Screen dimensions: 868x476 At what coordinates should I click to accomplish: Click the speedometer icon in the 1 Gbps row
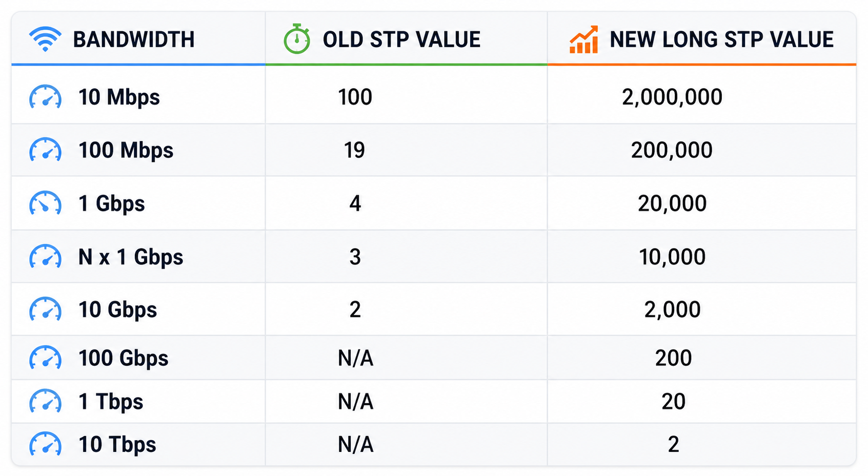point(45,203)
